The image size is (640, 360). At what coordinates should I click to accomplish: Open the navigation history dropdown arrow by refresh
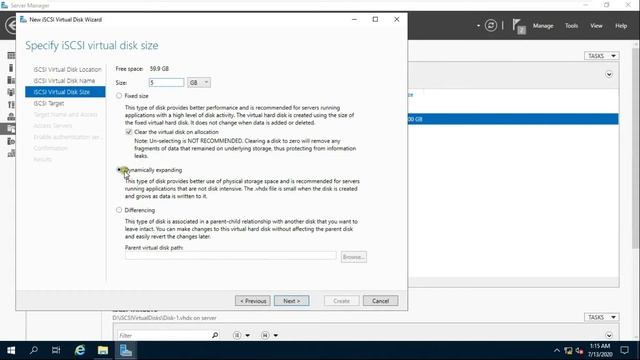coord(478,26)
